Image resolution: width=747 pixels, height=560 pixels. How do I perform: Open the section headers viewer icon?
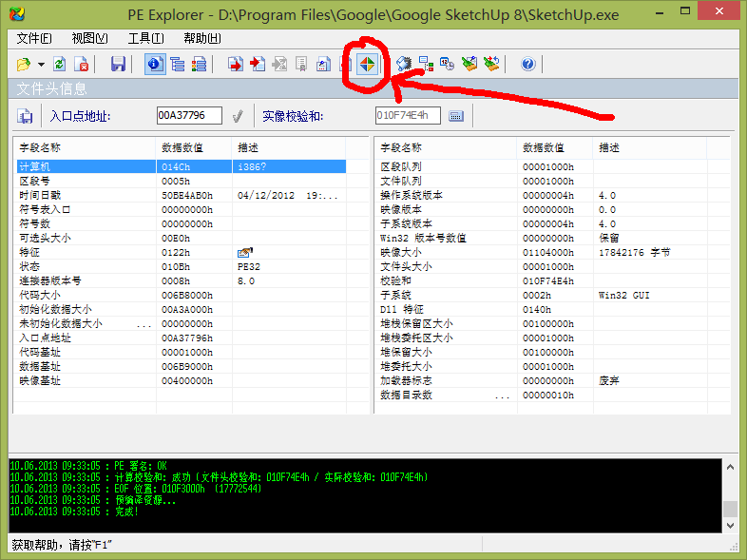(199, 64)
